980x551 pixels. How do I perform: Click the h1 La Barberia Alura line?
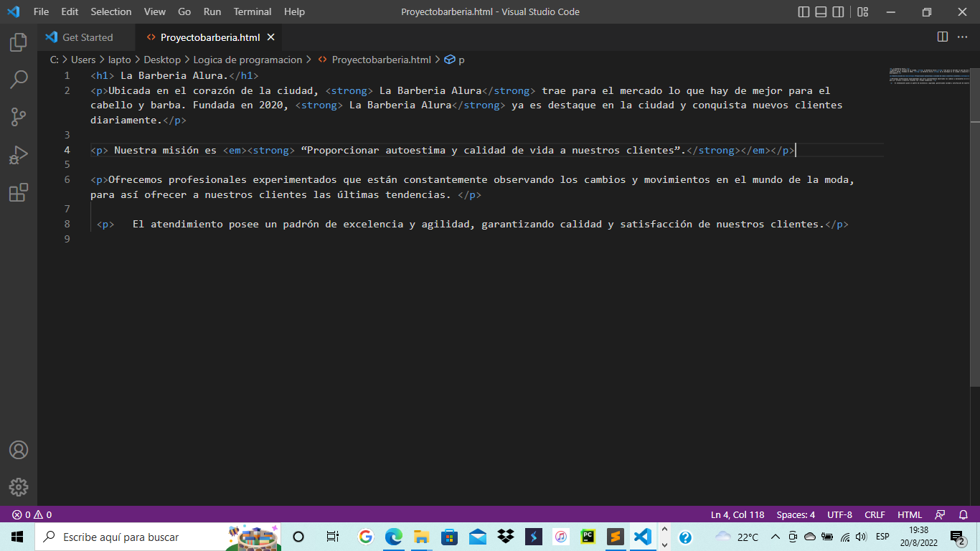174,75
